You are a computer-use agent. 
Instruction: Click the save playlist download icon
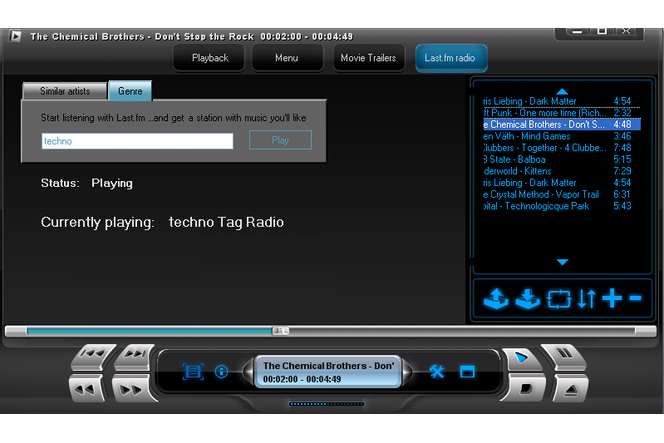(528, 299)
